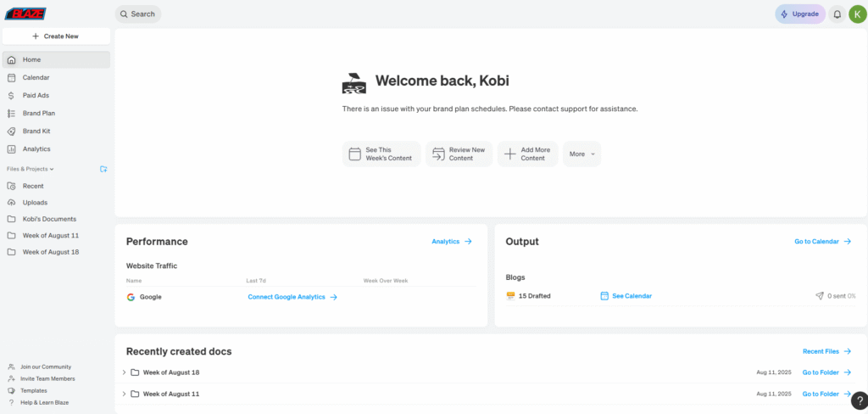Expand Week of August 11 row
868x414 pixels.
(x=124, y=394)
